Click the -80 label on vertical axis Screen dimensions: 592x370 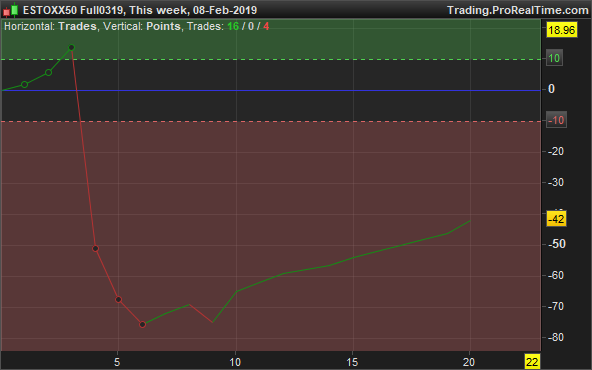[x=556, y=337]
